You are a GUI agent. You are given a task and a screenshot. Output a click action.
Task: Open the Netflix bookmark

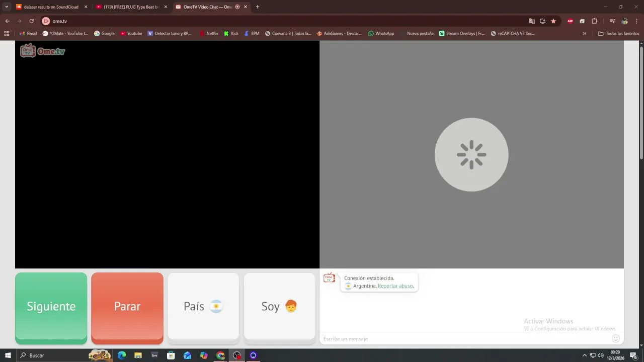tap(209, 34)
